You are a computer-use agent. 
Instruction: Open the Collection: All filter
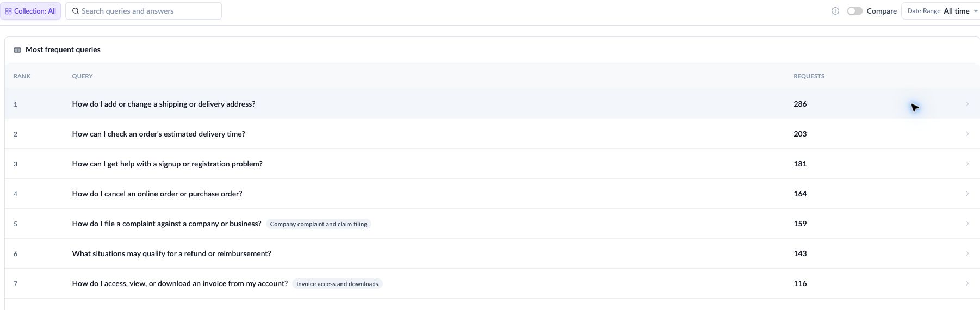pos(30,11)
